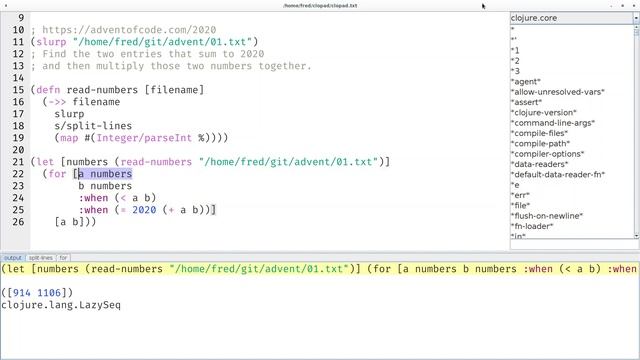Select *allow-unresolved-vars* in the symbol list

(x=558, y=92)
